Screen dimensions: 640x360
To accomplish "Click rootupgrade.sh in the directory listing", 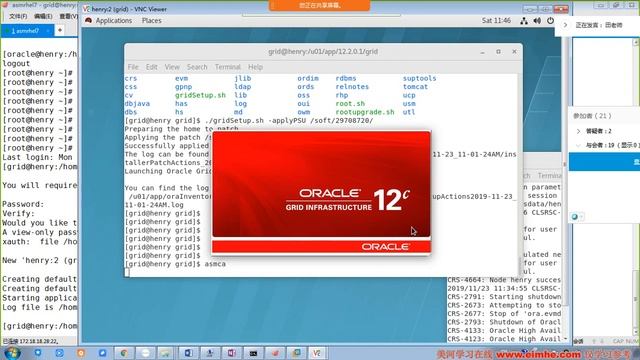I will [x=365, y=112].
